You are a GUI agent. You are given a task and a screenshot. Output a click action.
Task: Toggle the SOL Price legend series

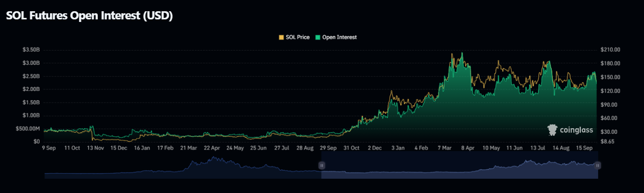pos(294,37)
